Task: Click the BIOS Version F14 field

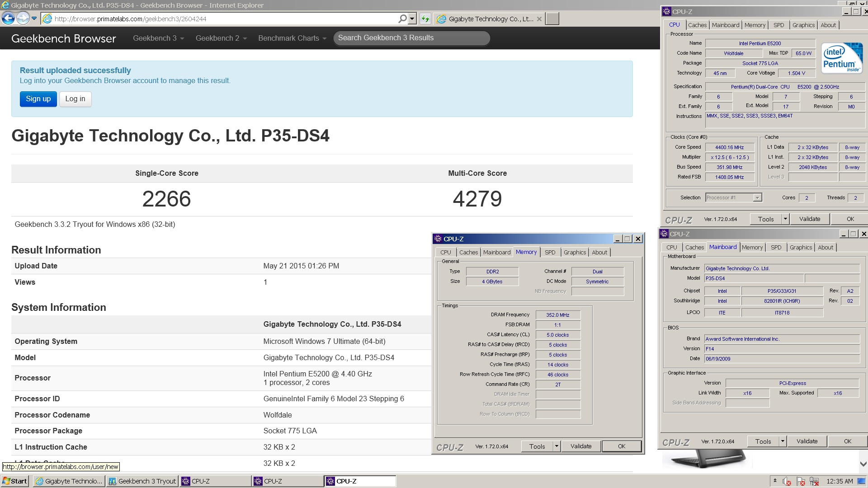Action: point(782,349)
